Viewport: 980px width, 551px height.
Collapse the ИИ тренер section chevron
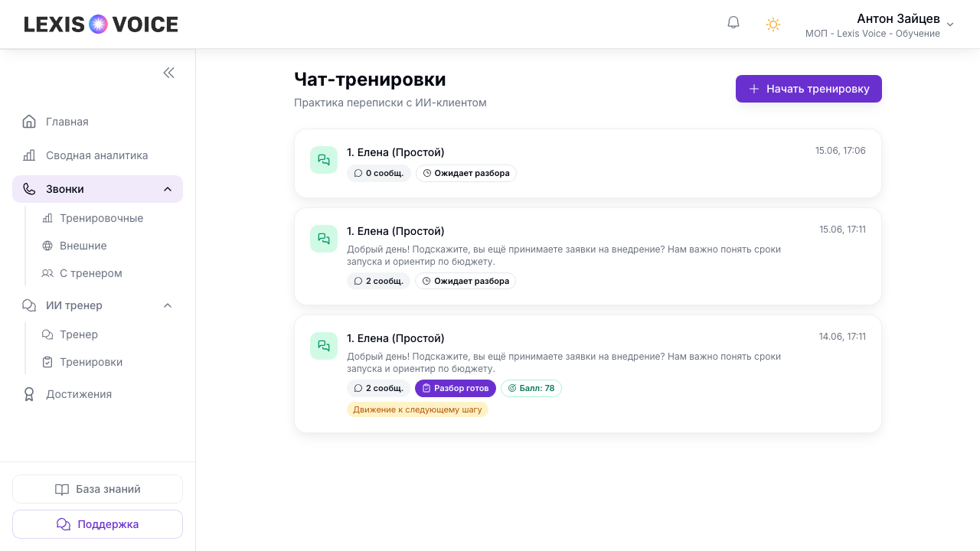(168, 305)
